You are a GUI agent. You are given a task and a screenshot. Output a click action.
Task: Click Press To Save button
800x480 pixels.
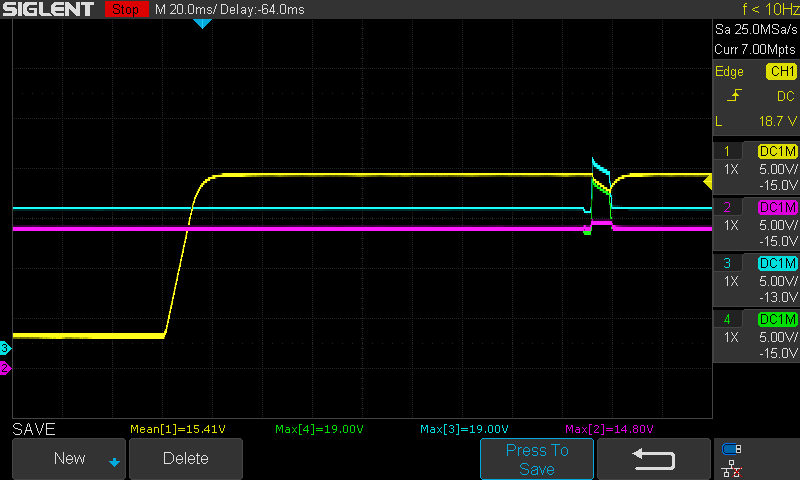[x=537, y=459]
